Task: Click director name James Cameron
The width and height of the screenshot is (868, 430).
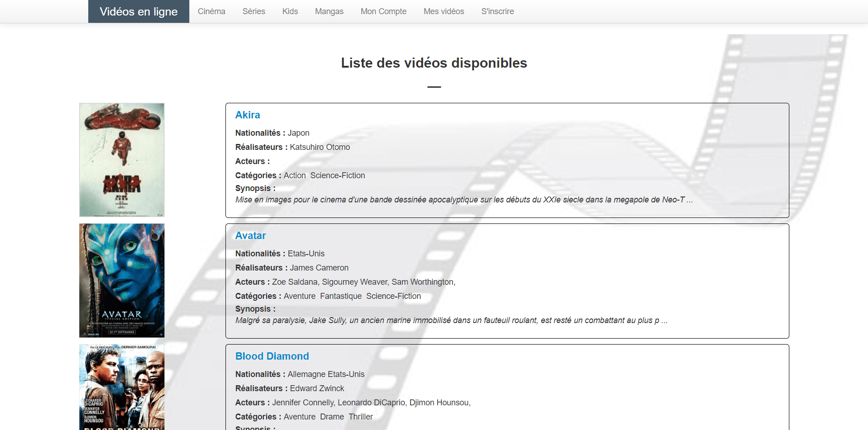Action: point(319,268)
